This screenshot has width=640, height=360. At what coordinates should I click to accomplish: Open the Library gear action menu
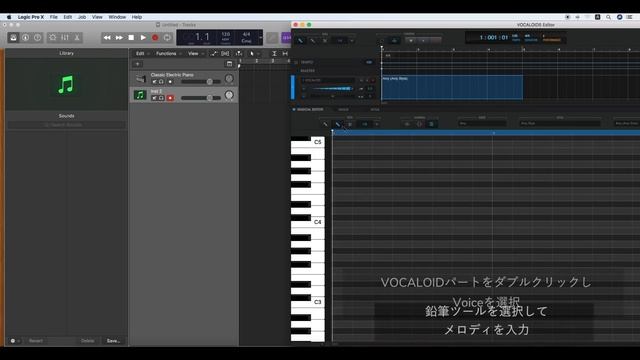pyautogui.click(x=15, y=341)
